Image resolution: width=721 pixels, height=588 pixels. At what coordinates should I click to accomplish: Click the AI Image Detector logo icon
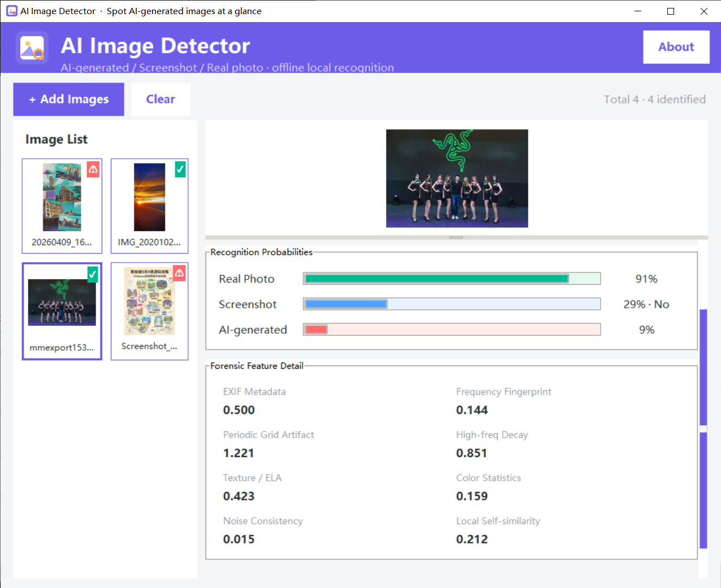[32, 48]
